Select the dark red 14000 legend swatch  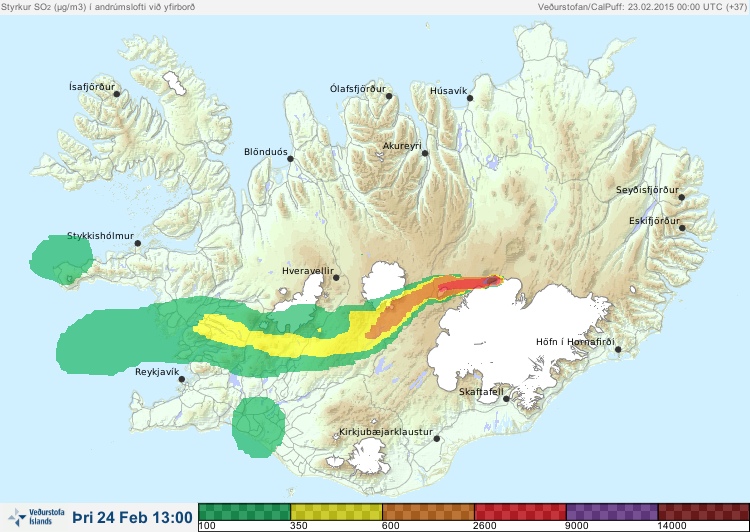tap(704, 512)
